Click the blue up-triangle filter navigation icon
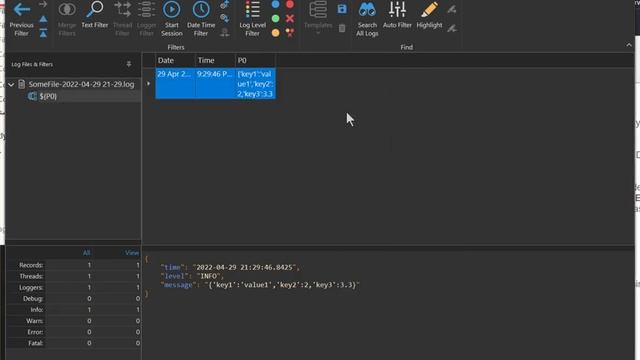Viewport: 640px width, 360px height. pyautogui.click(x=43, y=19)
